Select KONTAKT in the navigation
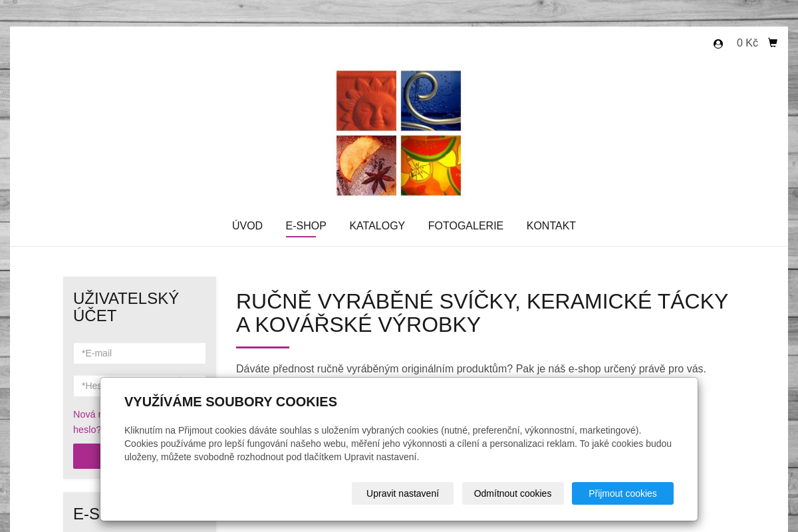Image resolution: width=798 pixels, height=532 pixels. (x=551, y=226)
